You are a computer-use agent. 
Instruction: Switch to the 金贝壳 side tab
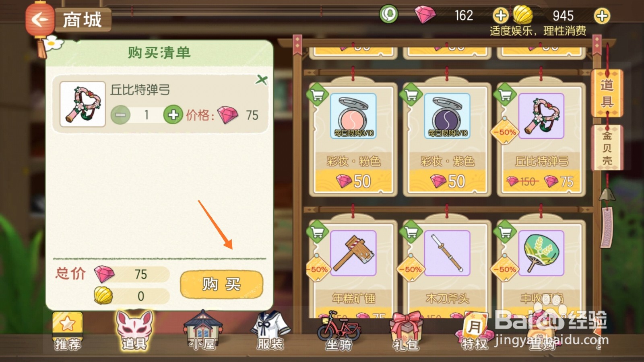[x=607, y=148]
